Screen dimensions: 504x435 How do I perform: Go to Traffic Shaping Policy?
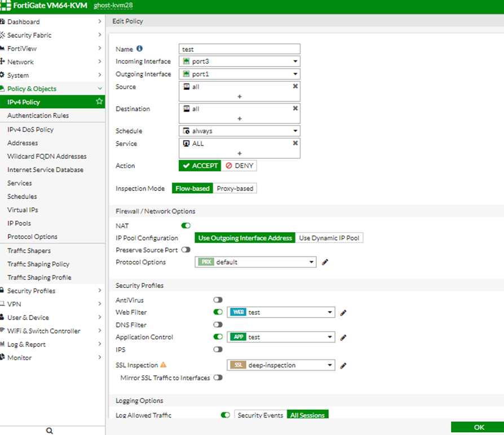(x=38, y=264)
